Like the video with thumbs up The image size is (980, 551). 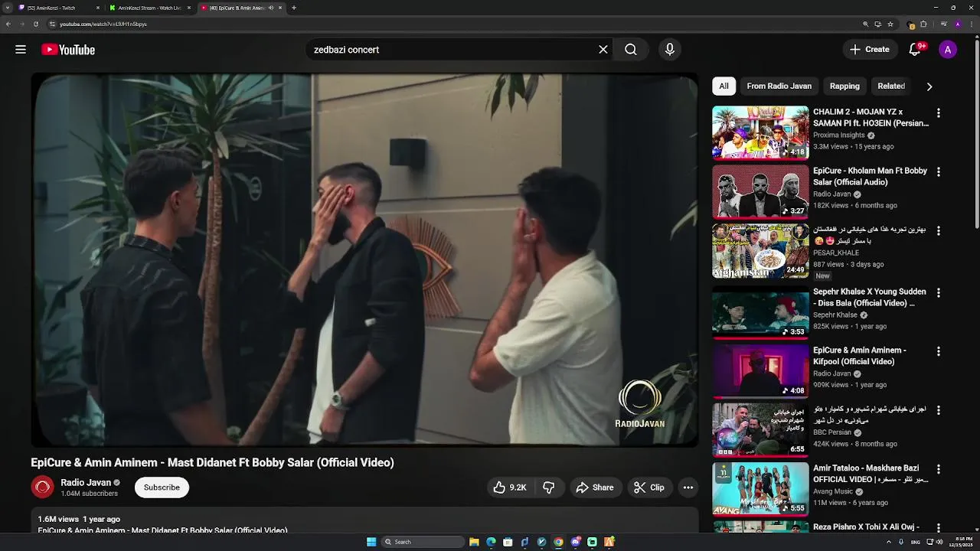pos(510,487)
